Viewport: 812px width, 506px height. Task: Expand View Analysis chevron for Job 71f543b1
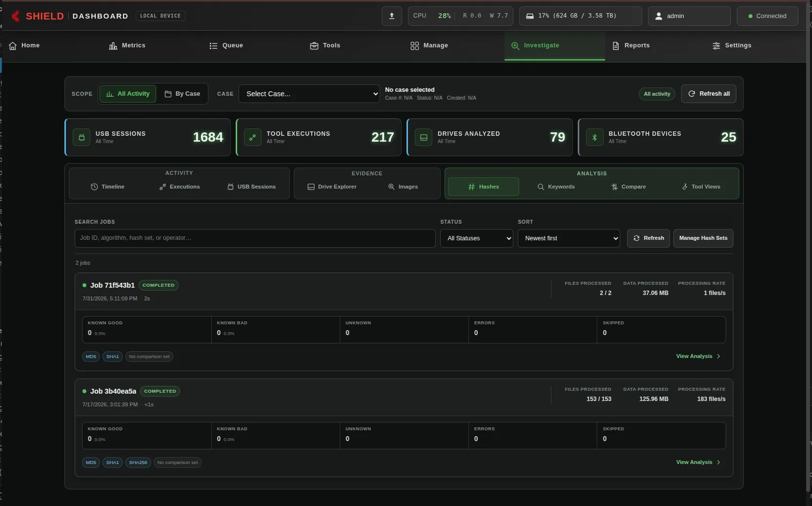pos(718,357)
